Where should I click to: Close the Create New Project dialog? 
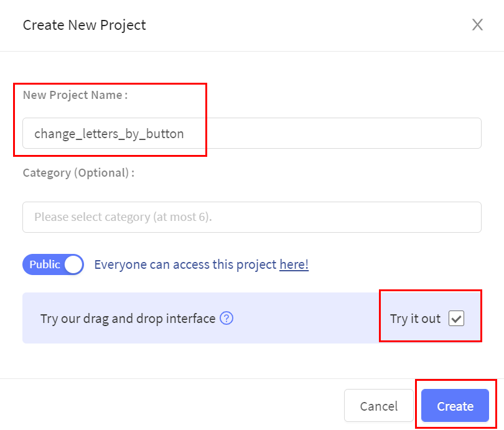(477, 25)
